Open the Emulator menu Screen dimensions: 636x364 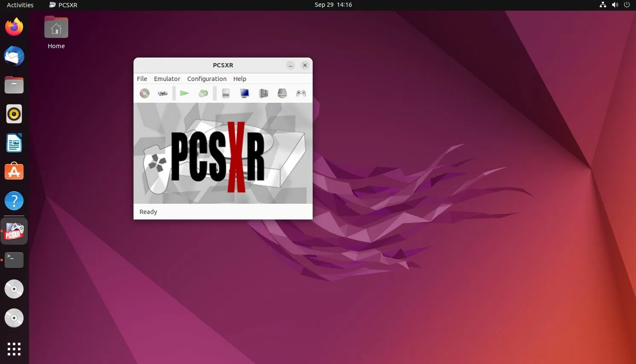tap(167, 78)
